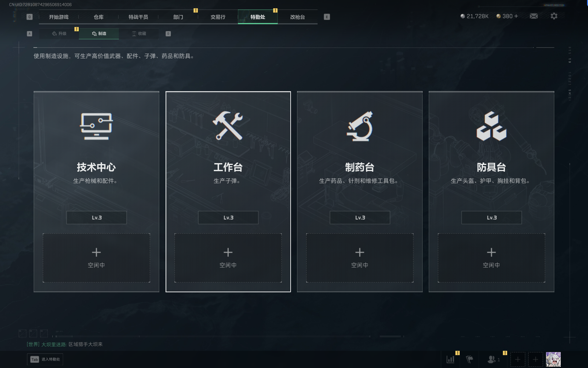Image resolution: width=588 pixels, height=368 pixels.
Task: Click the Tab 进入特勤处 button
Action: pos(45,359)
